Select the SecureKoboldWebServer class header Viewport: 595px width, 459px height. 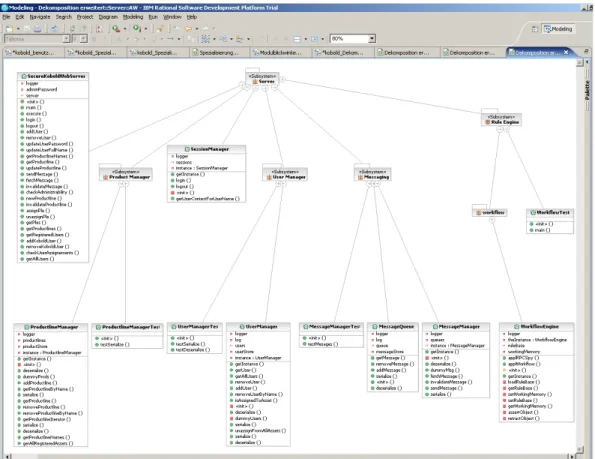pos(53,76)
